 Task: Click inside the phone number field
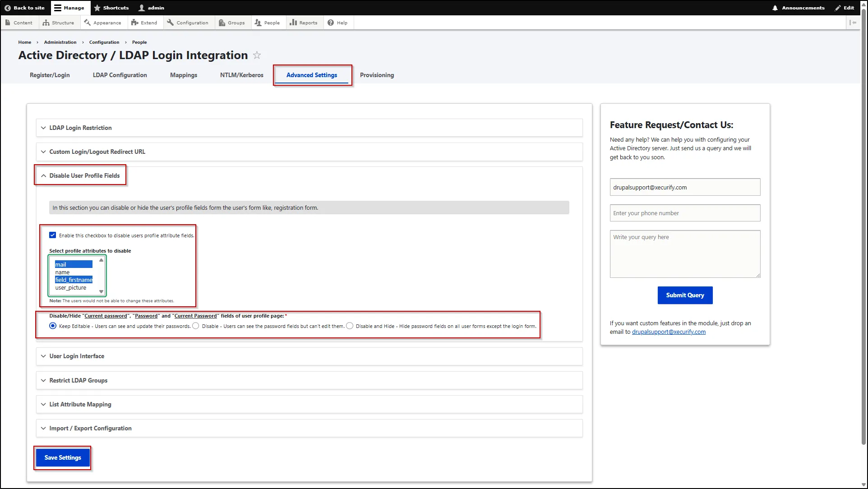pyautogui.click(x=684, y=213)
